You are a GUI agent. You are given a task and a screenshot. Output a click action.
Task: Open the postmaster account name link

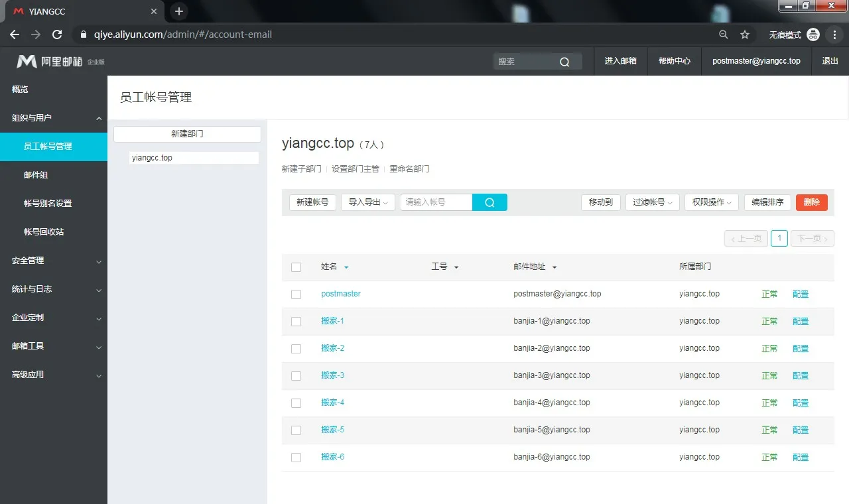pos(341,294)
